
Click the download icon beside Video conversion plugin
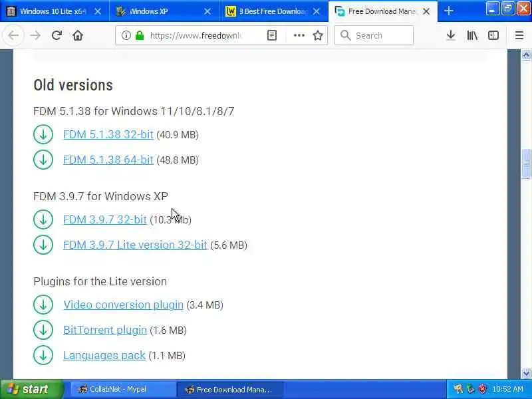(43, 305)
